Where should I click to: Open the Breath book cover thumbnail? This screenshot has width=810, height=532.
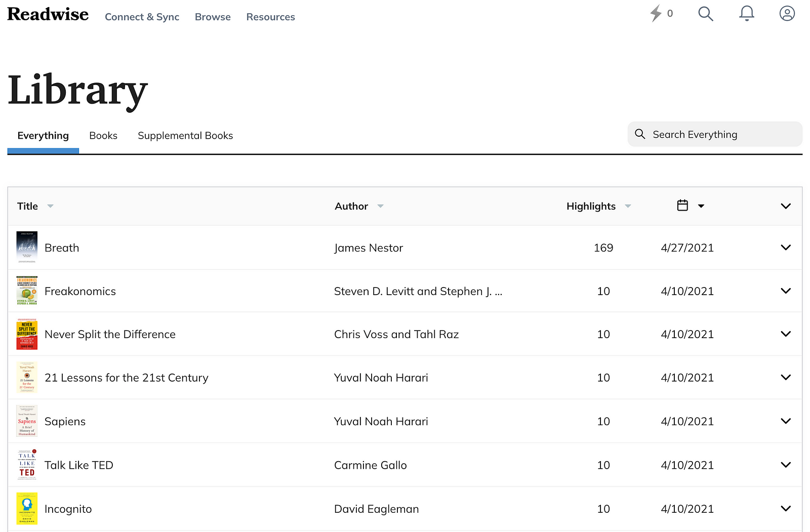(27, 248)
